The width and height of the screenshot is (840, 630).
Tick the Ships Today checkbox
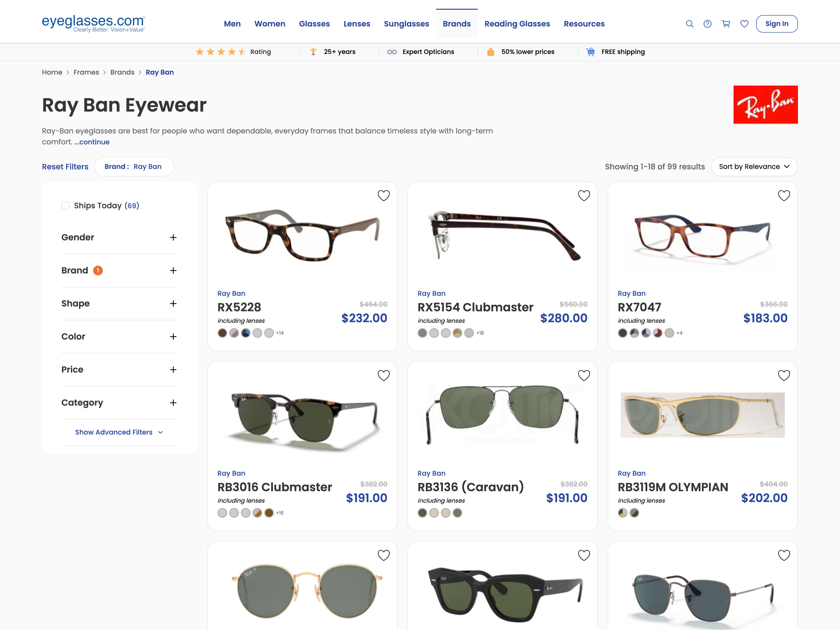tap(65, 205)
